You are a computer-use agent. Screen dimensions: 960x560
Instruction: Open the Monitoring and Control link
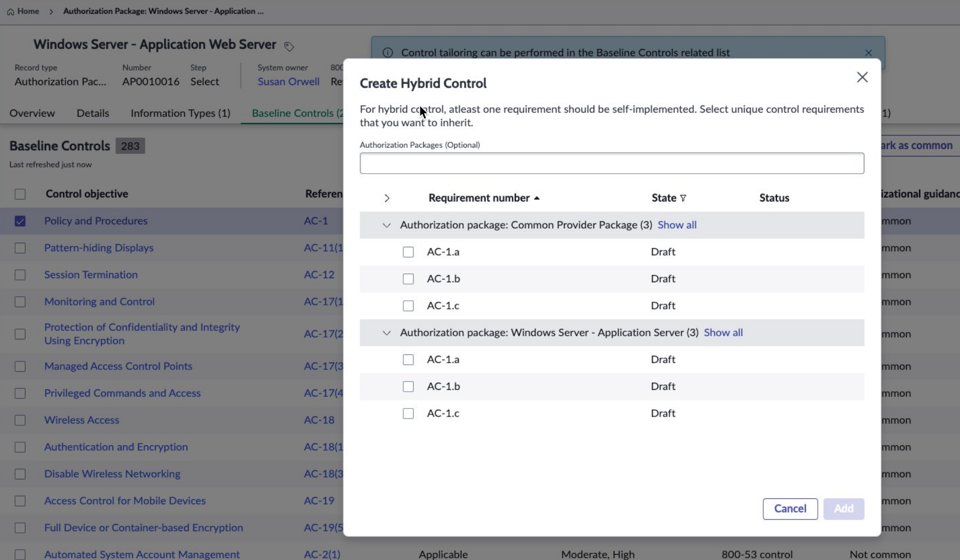click(99, 302)
